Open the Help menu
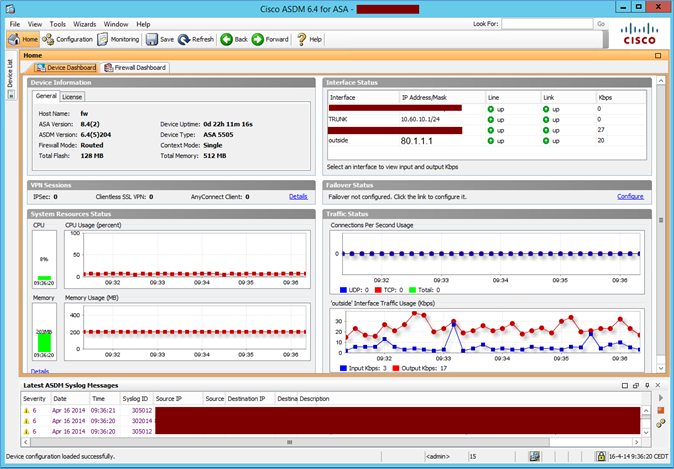Screen dimensions: 674x469 coord(143,24)
